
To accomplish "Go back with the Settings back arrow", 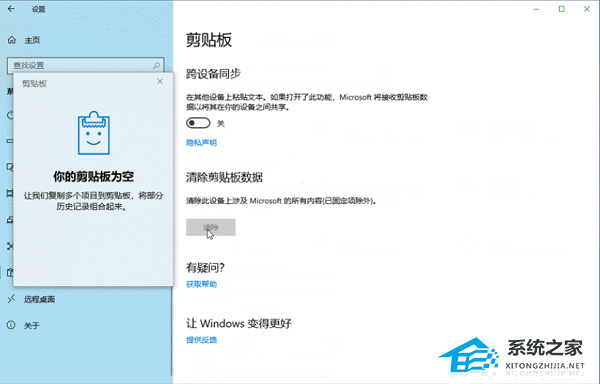I will pyautogui.click(x=11, y=8).
